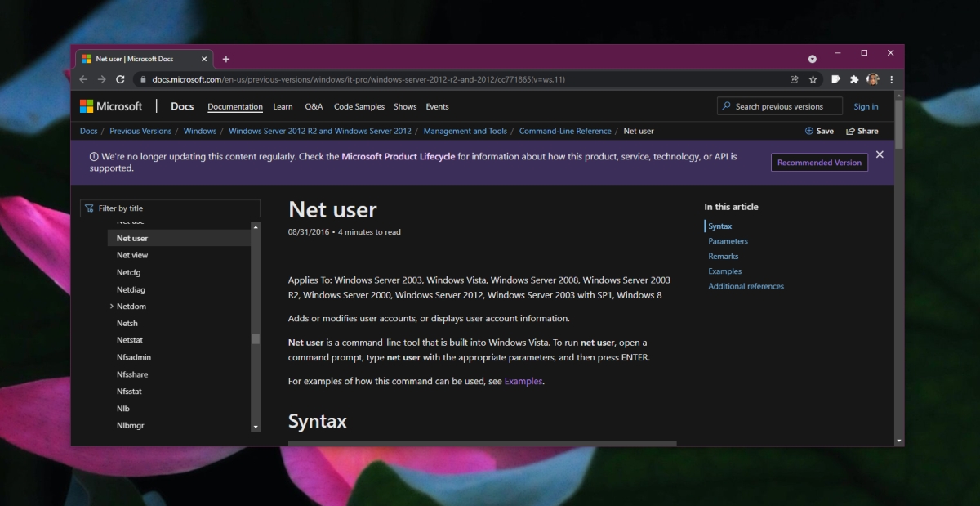Dismiss the lifecycle banner with the X

pos(880,154)
